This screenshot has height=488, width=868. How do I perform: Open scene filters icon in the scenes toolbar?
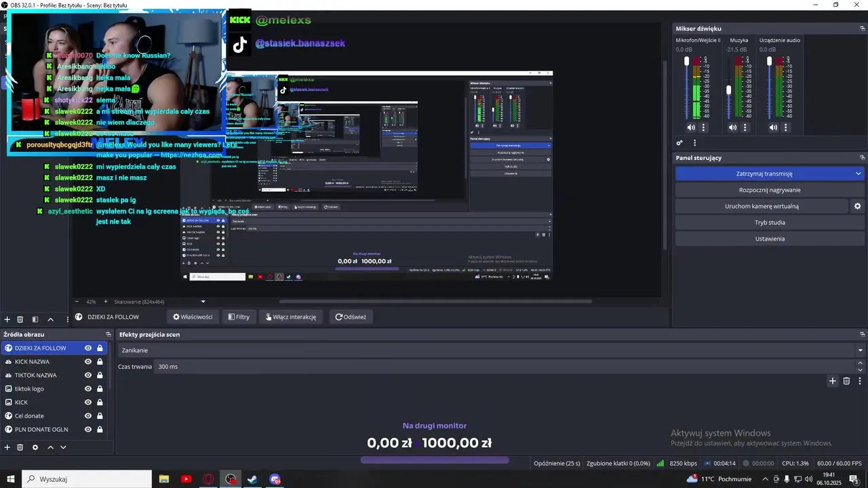tap(34, 319)
